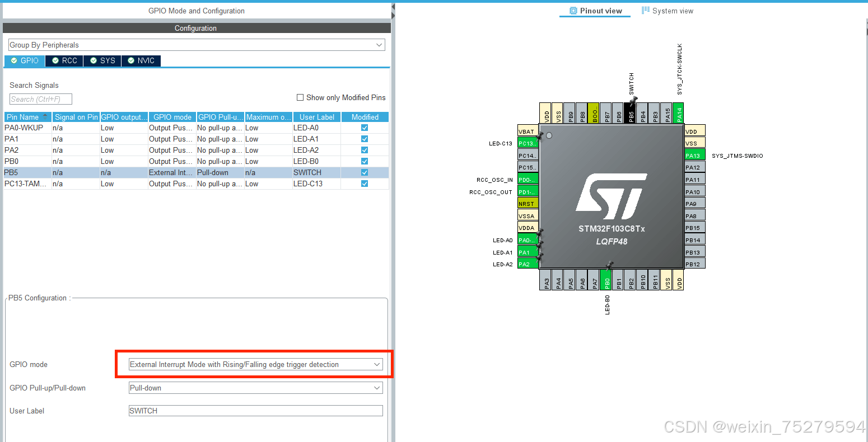The width and height of the screenshot is (868, 442).
Task: Sort by GPIO mode column header
Action: point(172,117)
